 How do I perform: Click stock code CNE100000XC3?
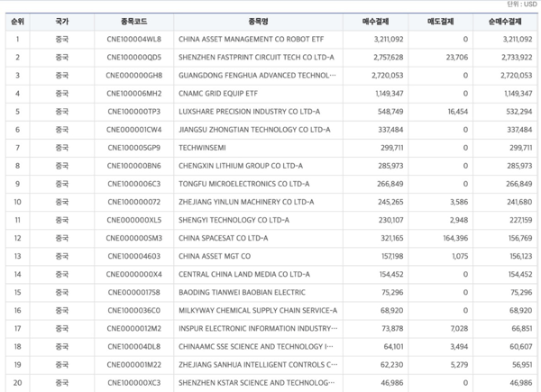click(133, 383)
